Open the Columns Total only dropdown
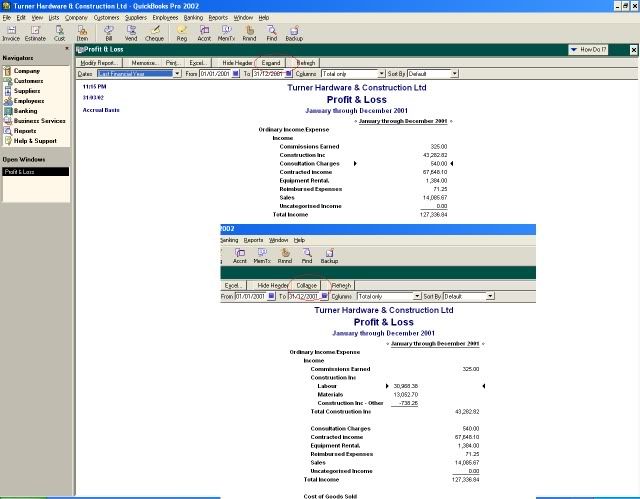The width and height of the screenshot is (640, 499). pos(382,73)
